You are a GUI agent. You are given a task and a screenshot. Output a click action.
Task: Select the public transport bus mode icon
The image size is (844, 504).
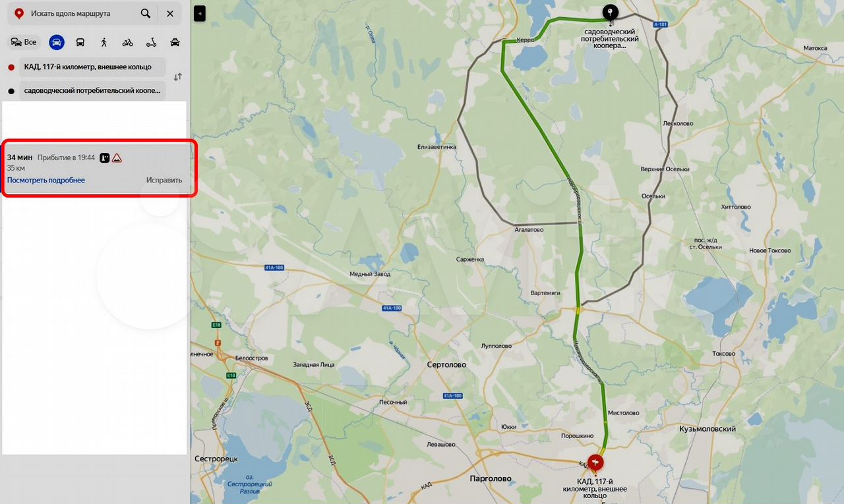[x=80, y=42]
